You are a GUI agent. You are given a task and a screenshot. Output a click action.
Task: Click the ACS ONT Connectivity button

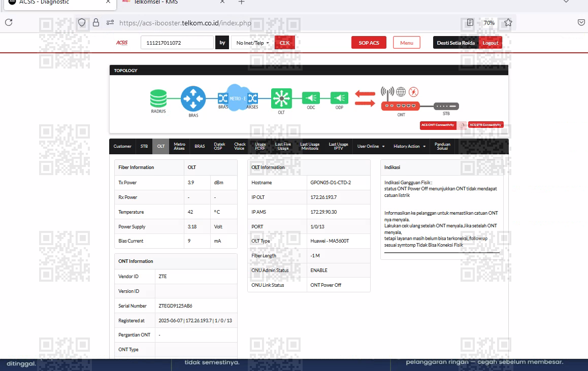438,125
